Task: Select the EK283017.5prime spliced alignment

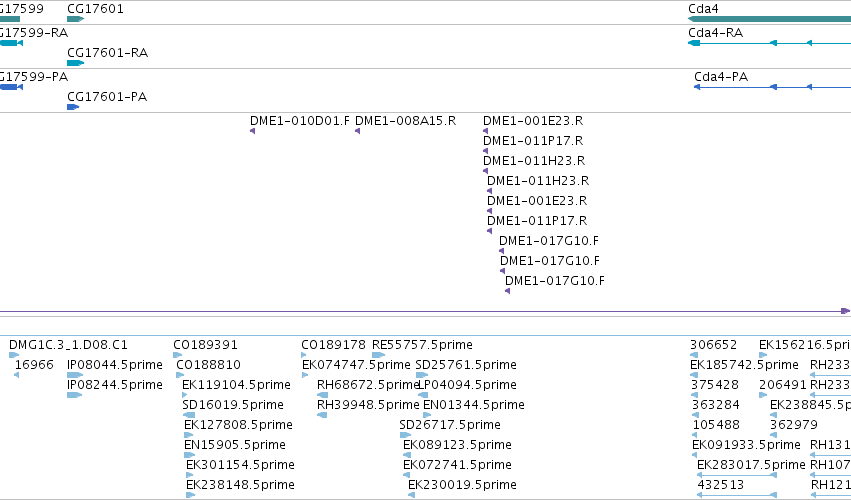Action: point(736,475)
